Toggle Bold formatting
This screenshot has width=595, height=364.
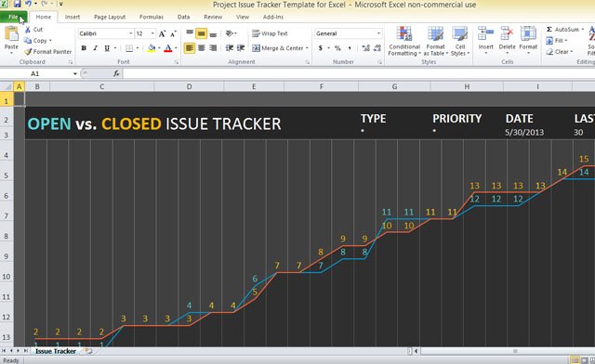point(84,48)
